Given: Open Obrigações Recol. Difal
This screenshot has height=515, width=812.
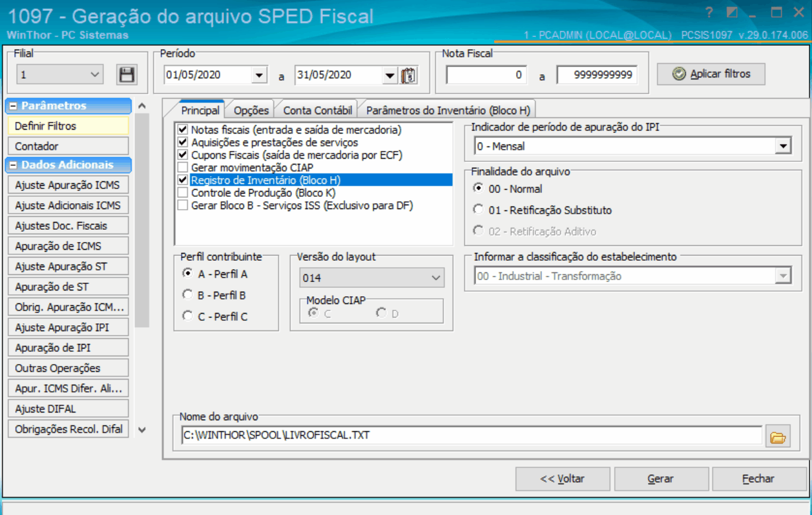Looking at the screenshot, I should pyautogui.click(x=68, y=429).
